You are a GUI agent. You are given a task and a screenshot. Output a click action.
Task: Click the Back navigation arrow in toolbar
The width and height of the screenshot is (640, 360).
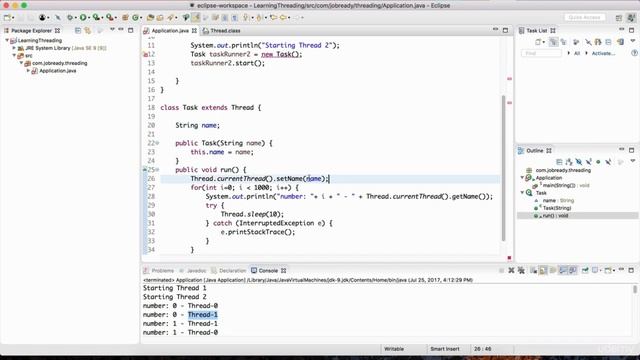283,18
